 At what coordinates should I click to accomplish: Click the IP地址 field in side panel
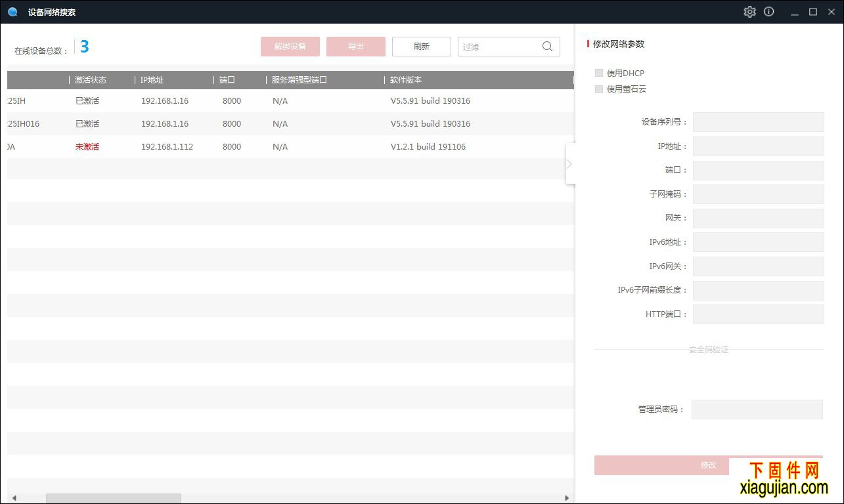(759, 146)
